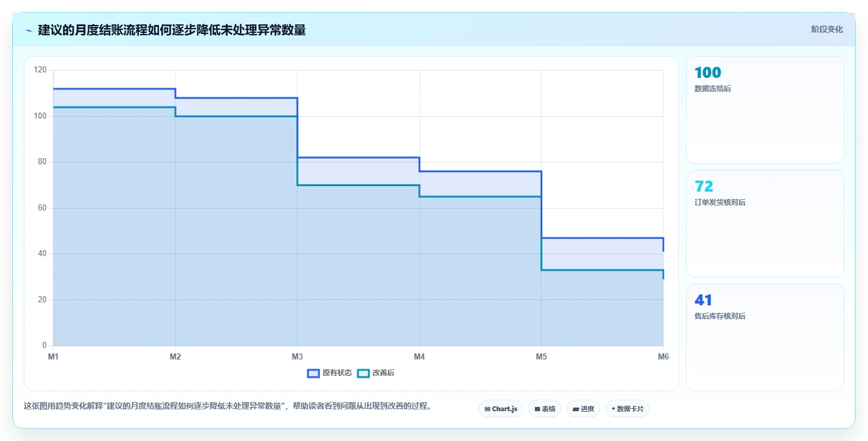Click the 改善后 legend label

coord(383,373)
